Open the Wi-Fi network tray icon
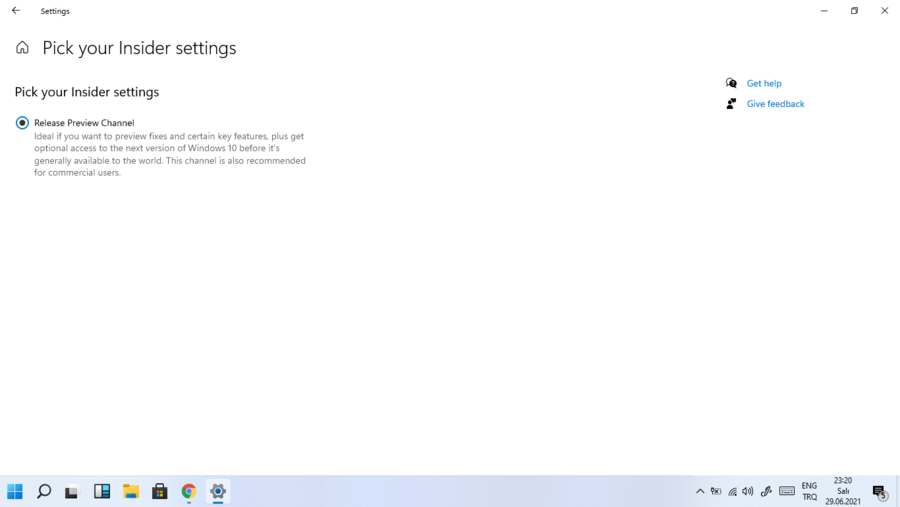 coord(732,491)
